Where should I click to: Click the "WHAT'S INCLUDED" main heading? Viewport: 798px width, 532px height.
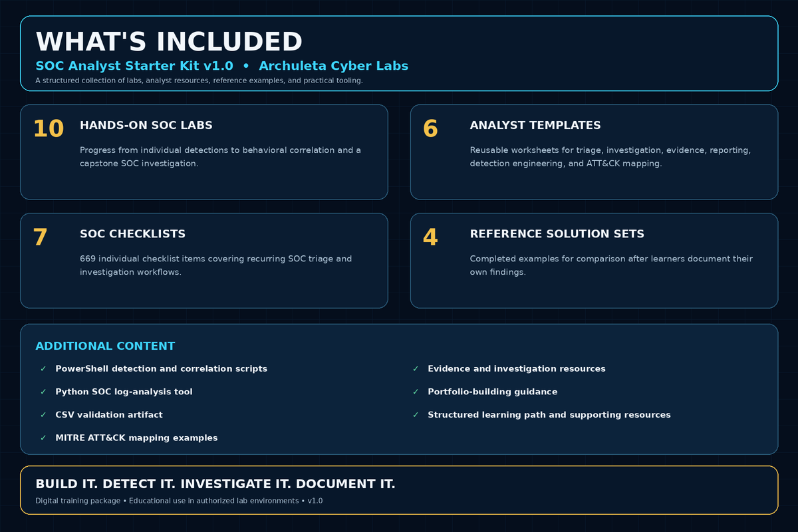tap(169, 41)
